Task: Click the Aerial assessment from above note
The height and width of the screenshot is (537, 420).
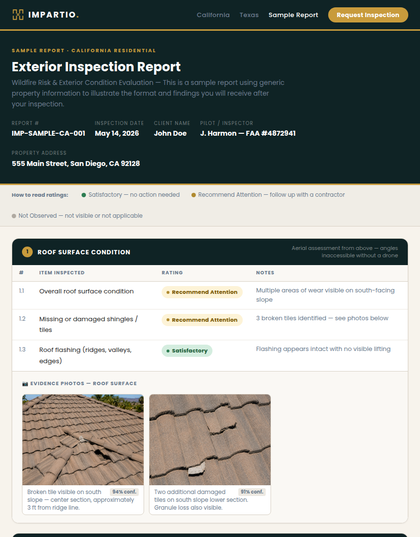Action: coord(345,252)
